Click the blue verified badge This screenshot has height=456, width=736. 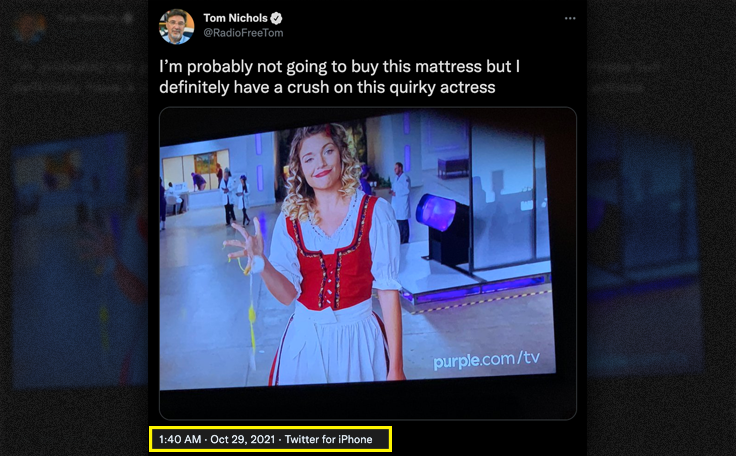[x=276, y=18]
